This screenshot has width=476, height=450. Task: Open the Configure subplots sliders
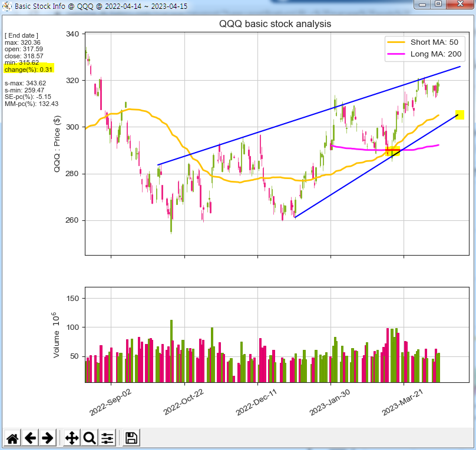point(107,438)
